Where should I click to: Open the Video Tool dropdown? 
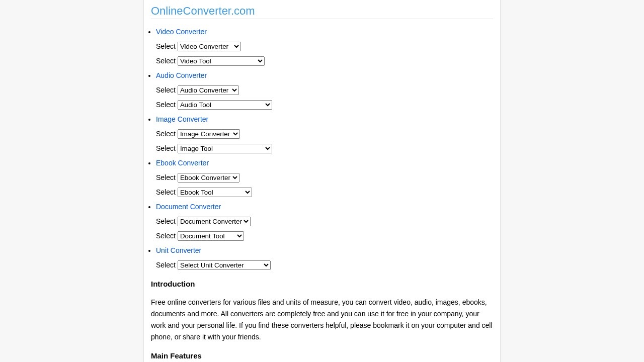(221, 61)
